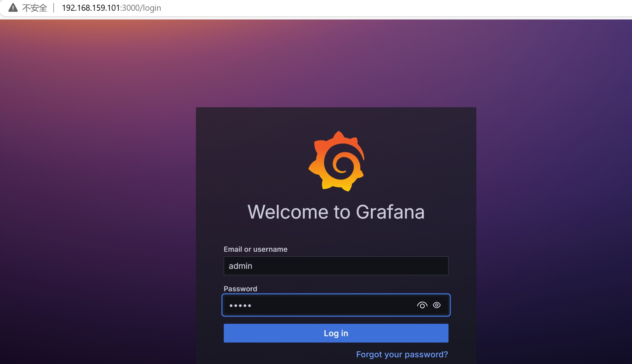Focus the username field containing admin
Viewport: 632px width, 364px height.
point(336,266)
